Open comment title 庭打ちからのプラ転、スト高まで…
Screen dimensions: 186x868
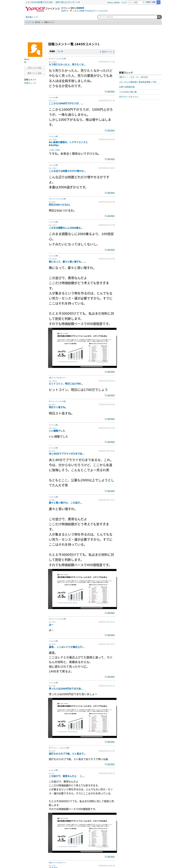tap(67, 754)
